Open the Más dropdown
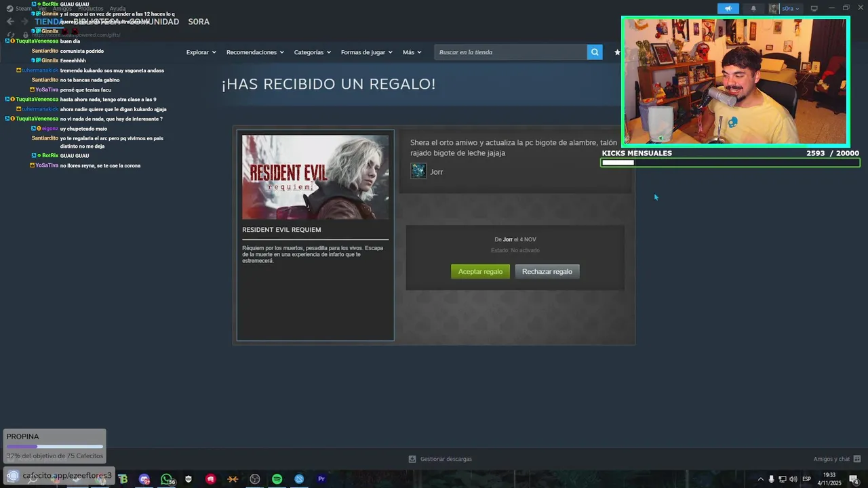Screen dimensions: 868x488 click(x=412, y=52)
